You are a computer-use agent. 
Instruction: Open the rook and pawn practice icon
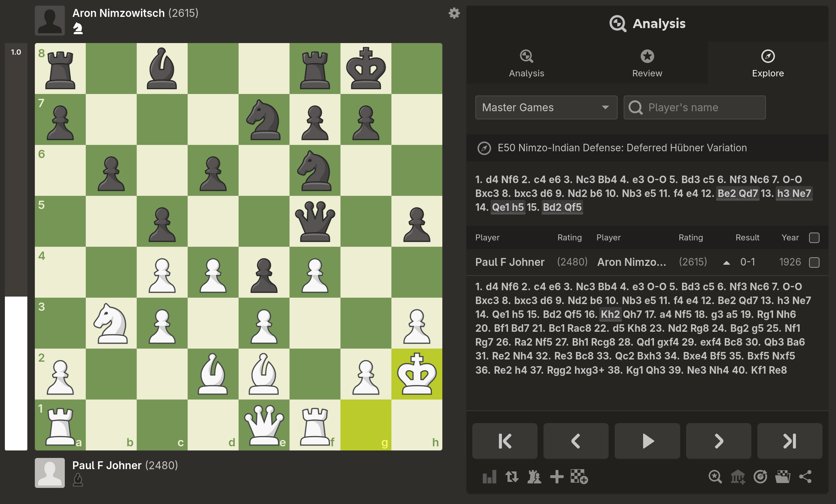534,477
